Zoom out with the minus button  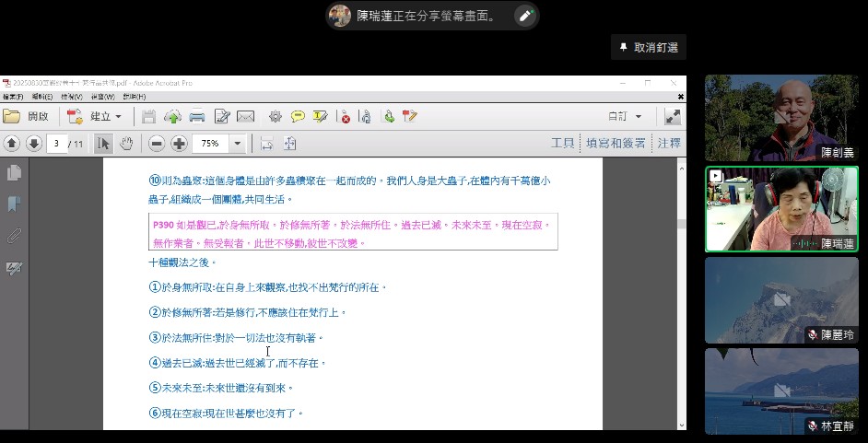(157, 144)
